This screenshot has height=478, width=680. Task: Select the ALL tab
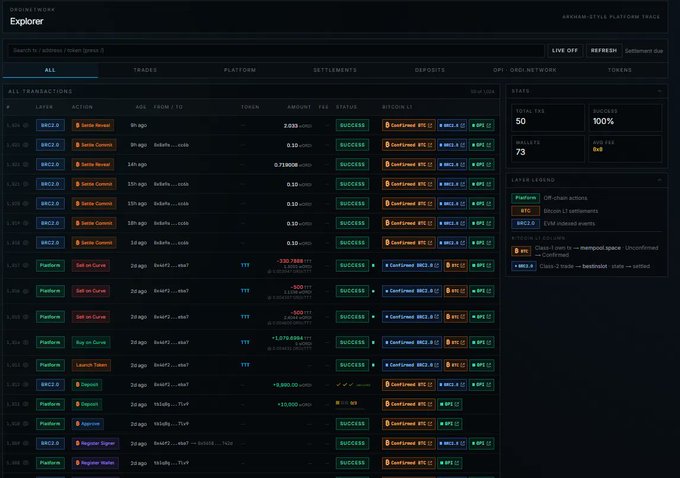click(x=50, y=70)
